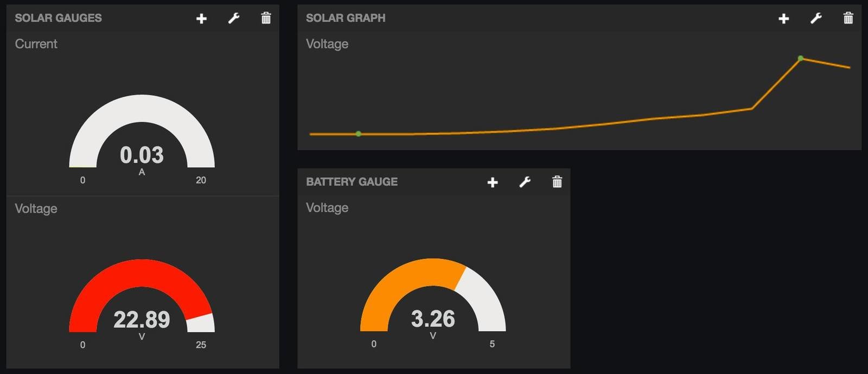Add a widget to the Solar Graph pane

(783, 18)
